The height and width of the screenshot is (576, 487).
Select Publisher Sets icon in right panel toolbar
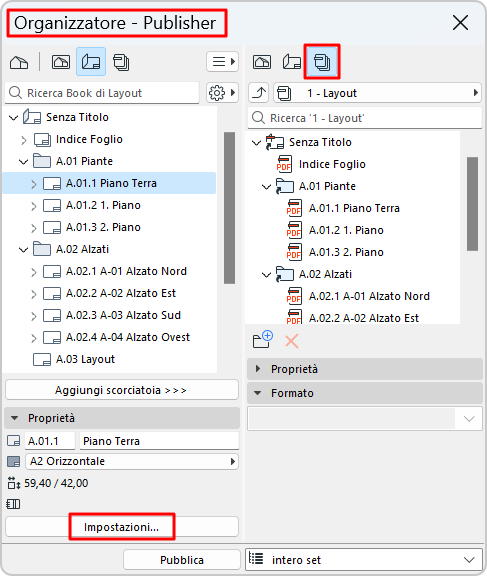pyautogui.click(x=322, y=62)
